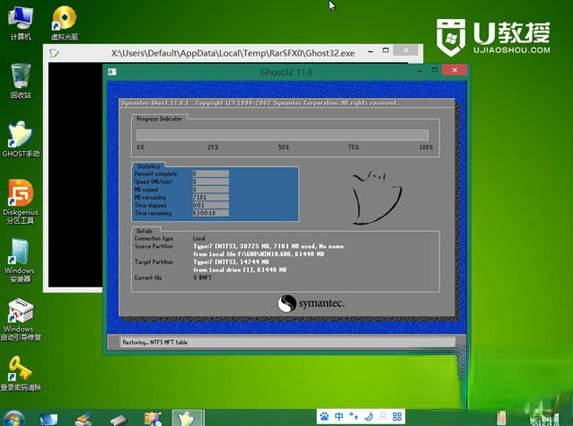
Task: Click the Baidu paw icon in IME bar
Action: tap(324, 417)
